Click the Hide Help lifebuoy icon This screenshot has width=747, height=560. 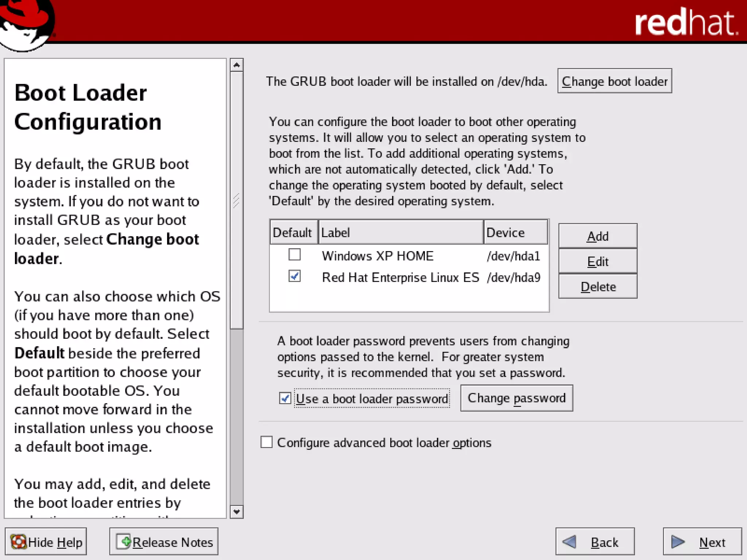[x=18, y=542]
